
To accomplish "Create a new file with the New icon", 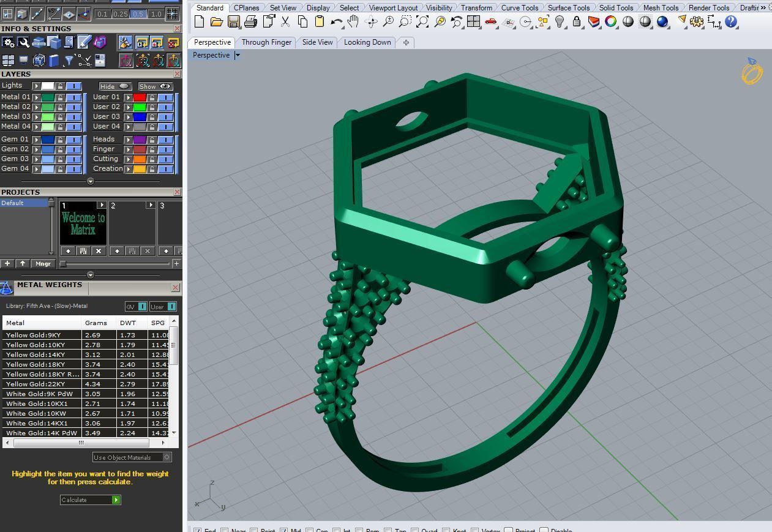I will coord(200,22).
